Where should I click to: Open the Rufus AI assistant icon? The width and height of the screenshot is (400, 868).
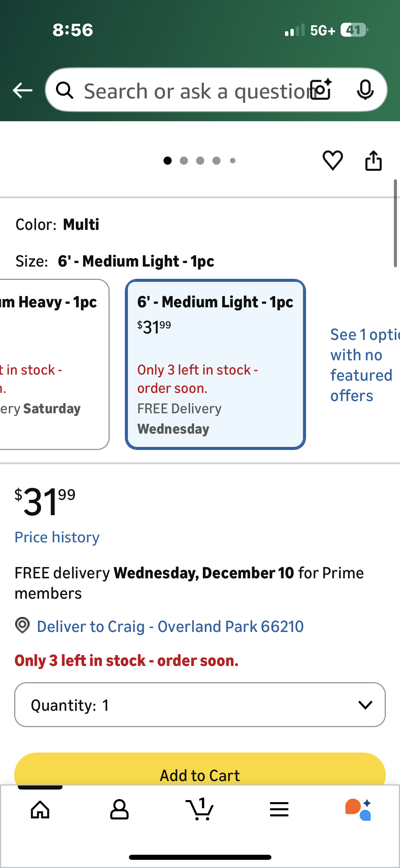point(358,810)
